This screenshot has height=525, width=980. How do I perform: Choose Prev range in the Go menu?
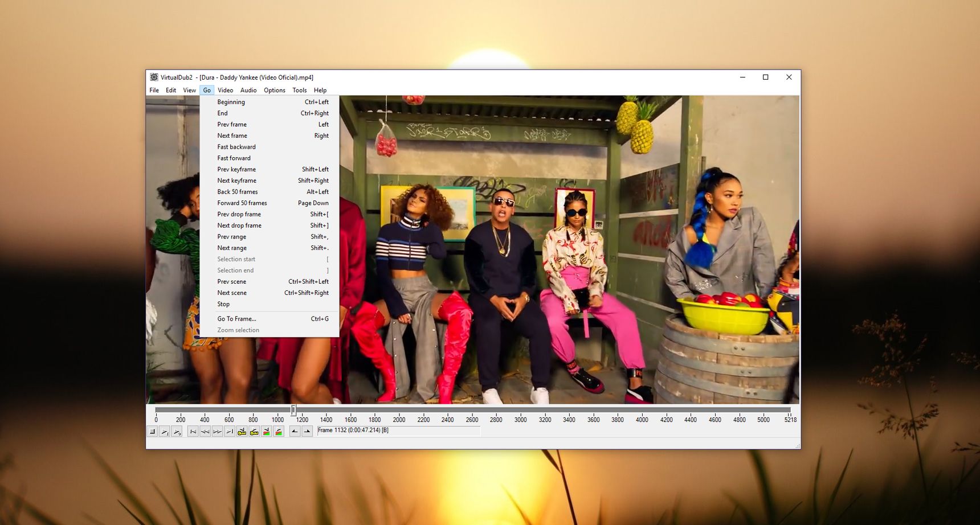point(269,237)
